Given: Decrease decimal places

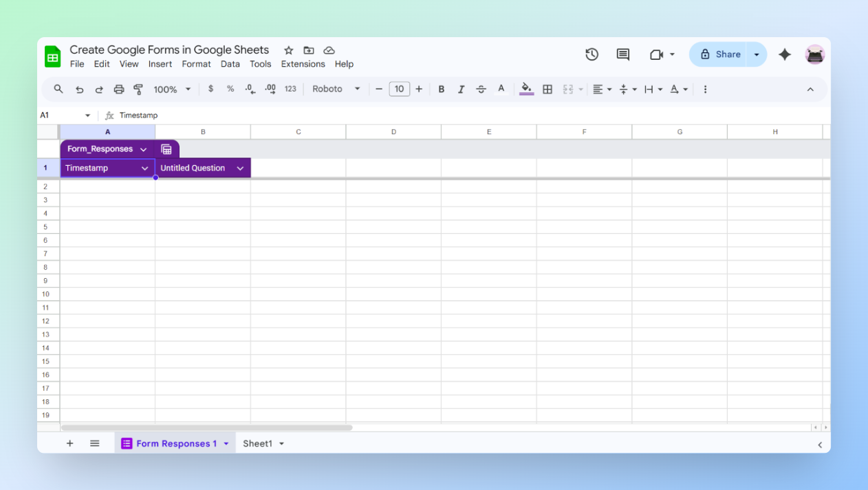Looking at the screenshot, I should 250,89.
